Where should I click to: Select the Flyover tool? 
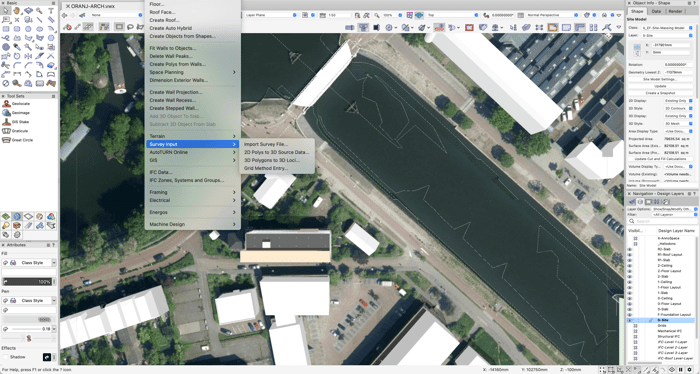(x=28, y=10)
